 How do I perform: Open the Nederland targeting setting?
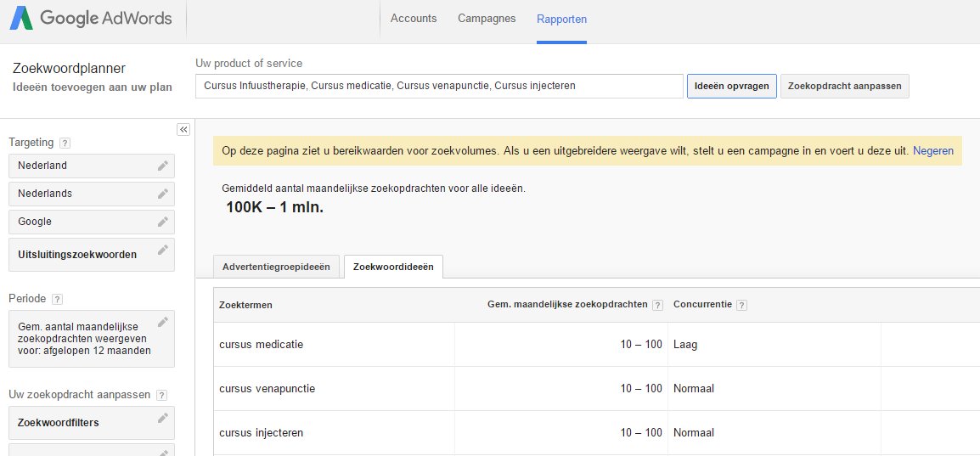pos(92,166)
